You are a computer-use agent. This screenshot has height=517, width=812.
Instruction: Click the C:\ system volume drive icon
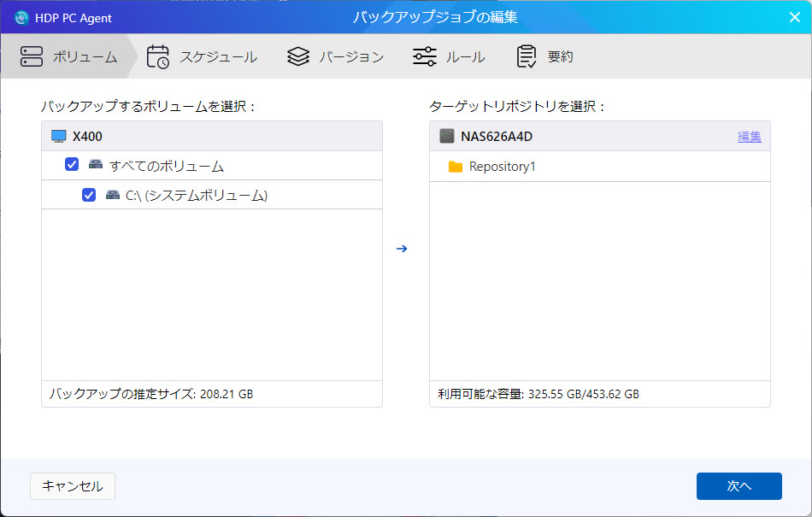point(113,195)
